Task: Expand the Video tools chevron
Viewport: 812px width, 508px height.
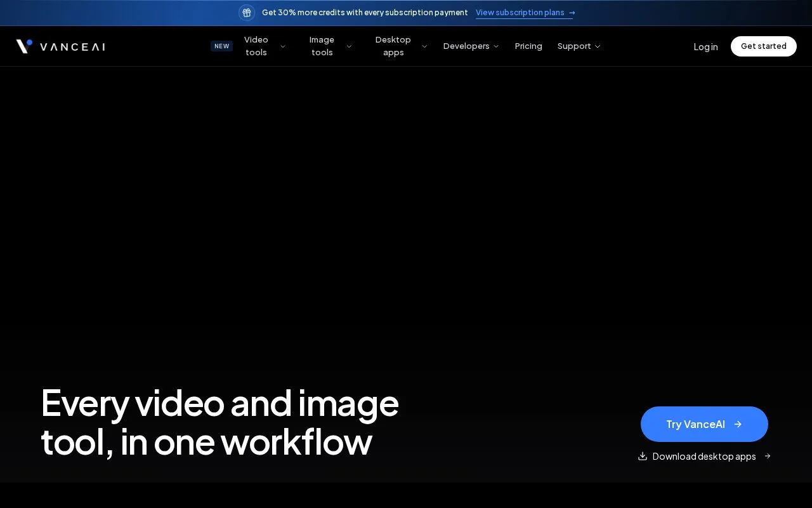Action: tap(283, 46)
